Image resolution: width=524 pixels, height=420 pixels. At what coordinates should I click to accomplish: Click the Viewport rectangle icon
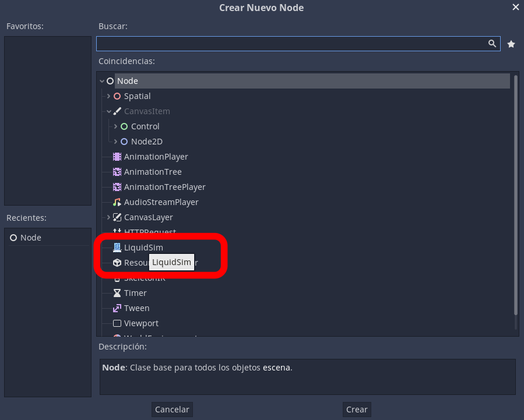point(117,323)
